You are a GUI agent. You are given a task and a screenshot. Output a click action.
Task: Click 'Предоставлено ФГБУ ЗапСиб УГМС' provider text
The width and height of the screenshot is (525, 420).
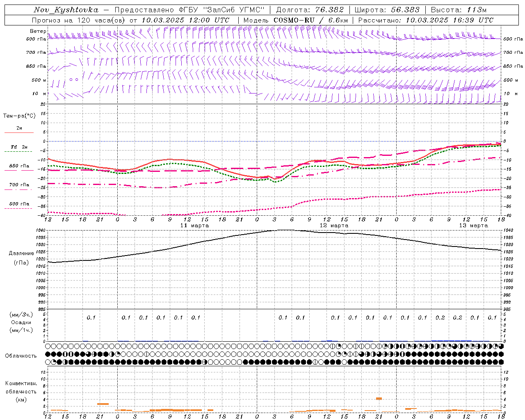click(x=190, y=10)
